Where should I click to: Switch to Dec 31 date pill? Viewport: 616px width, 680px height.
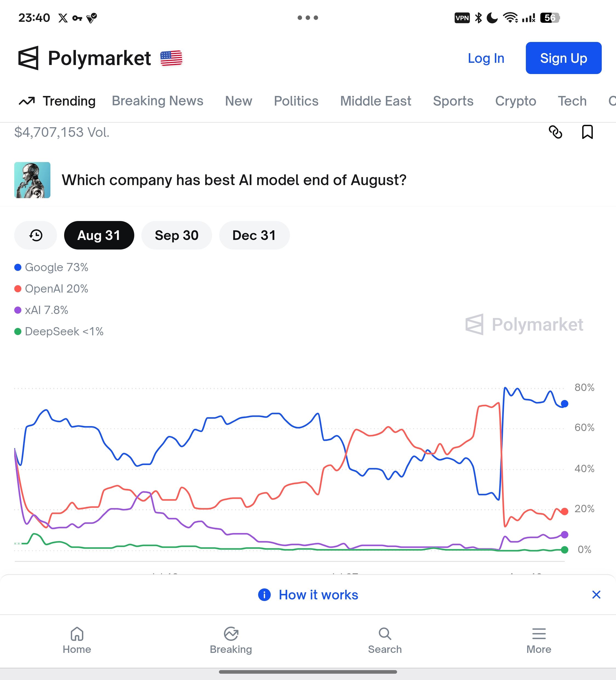(x=254, y=235)
